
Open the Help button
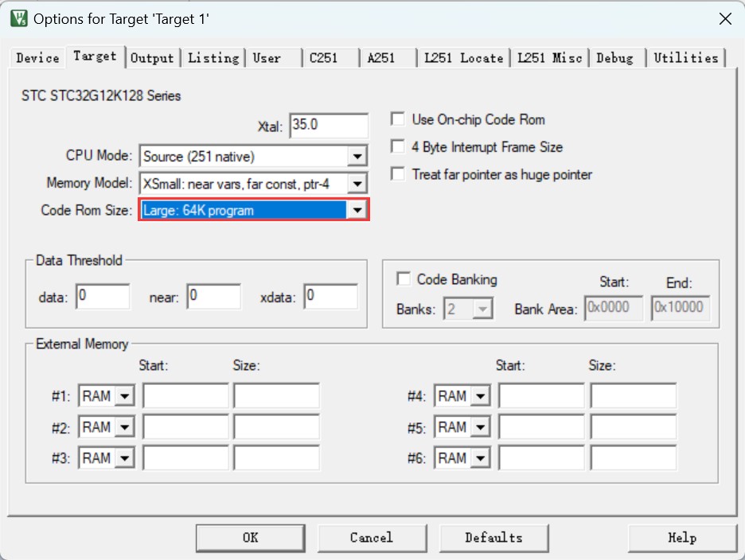click(x=682, y=538)
